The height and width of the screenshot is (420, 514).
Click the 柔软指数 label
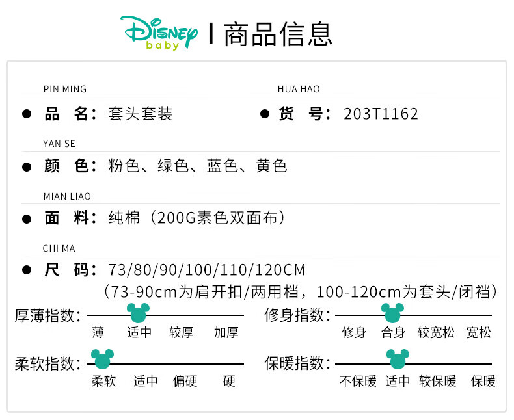47,364
